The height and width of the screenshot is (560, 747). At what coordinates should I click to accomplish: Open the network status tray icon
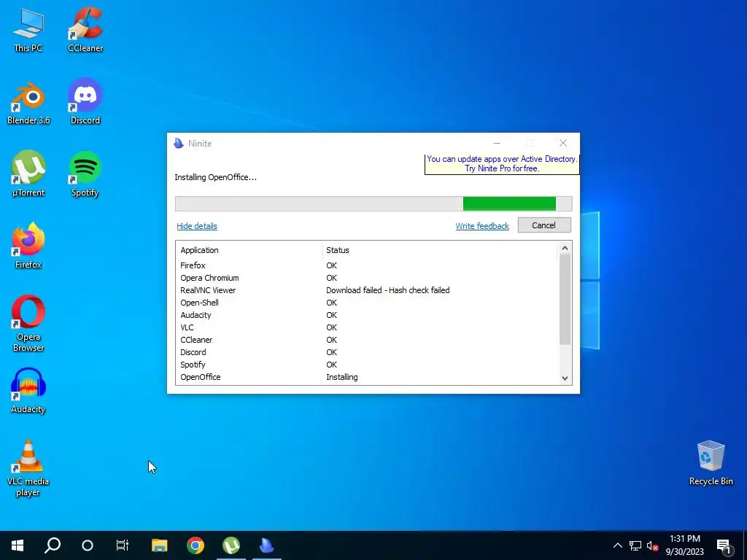point(635,545)
